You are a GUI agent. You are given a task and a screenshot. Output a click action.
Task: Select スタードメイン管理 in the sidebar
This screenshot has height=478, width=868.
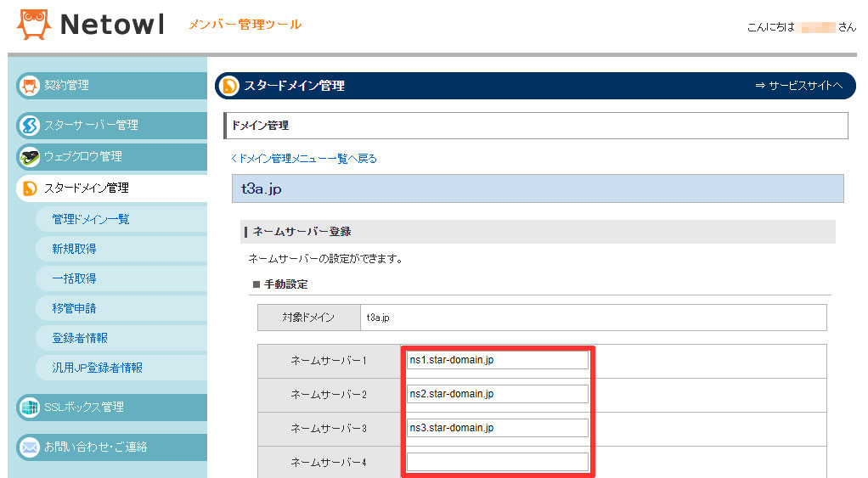tap(111, 188)
